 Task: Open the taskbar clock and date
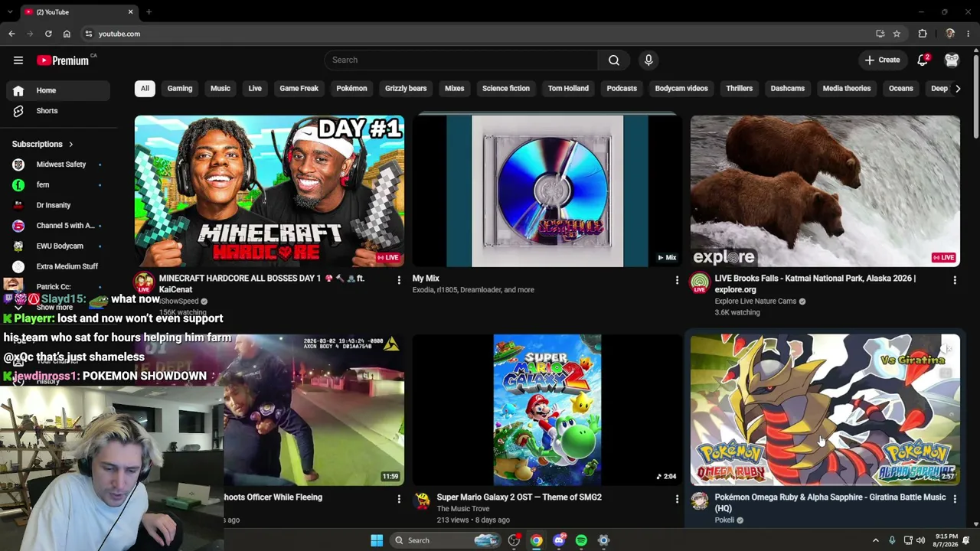point(946,540)
